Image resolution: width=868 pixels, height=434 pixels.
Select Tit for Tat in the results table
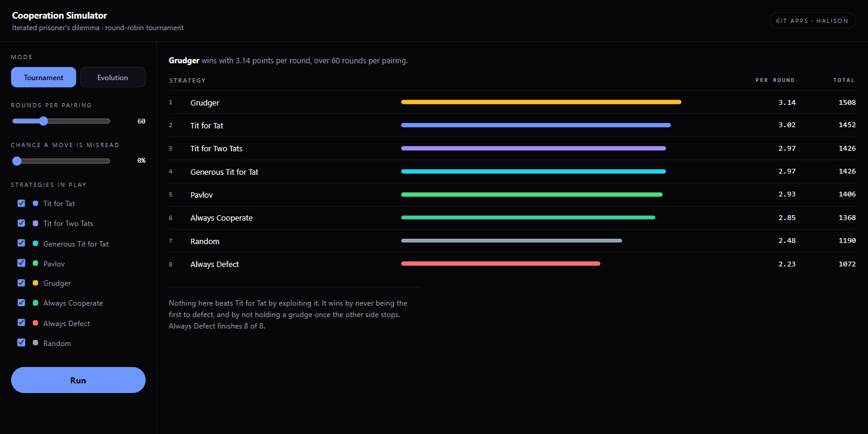(207, 125)
